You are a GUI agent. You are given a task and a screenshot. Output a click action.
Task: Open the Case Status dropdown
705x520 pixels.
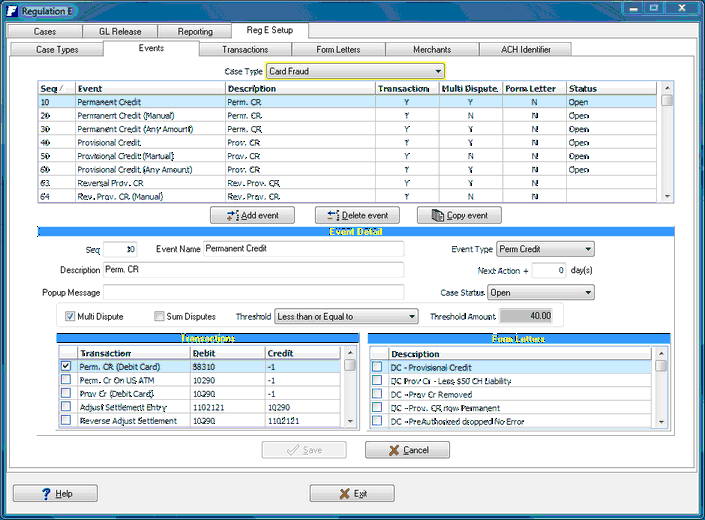click(587, 293)
